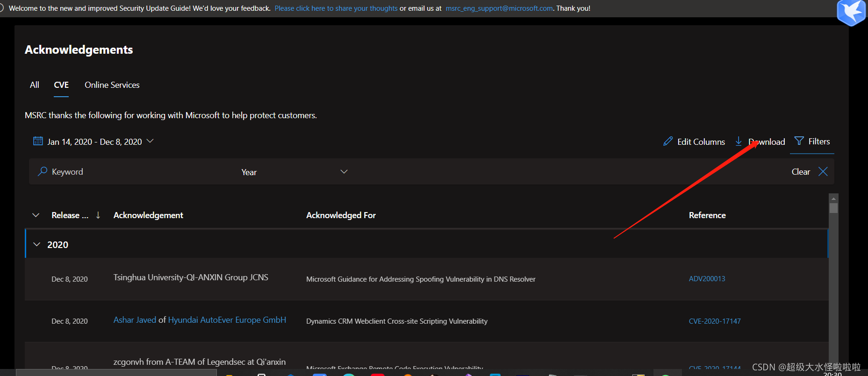Open the CVE-2020-17147 reference link
This screenshot has height=376, width=868.
point(715,321)
